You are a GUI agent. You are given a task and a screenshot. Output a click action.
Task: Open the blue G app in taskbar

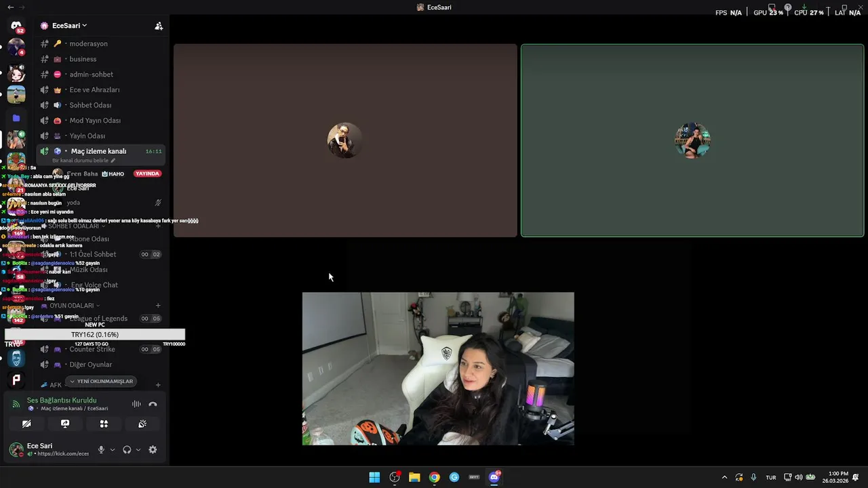tap(454, 477)
